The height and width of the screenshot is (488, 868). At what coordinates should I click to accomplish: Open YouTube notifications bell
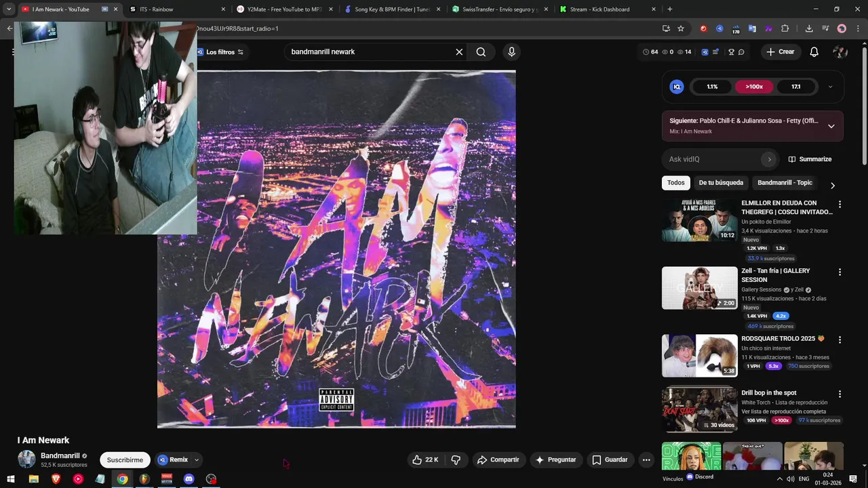click(814, 52)
